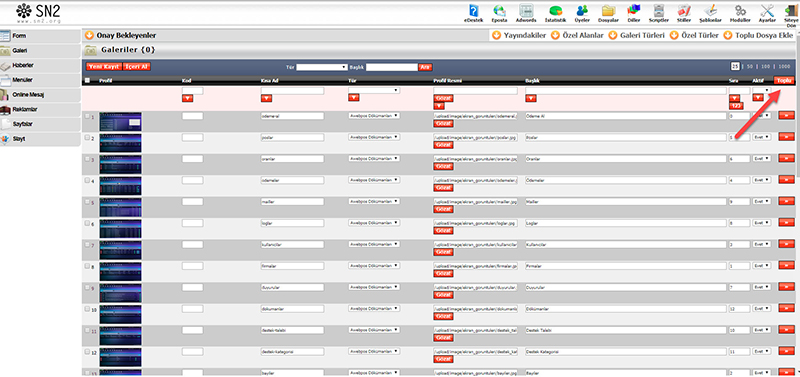
Task: Open the Aktif dropdown for the Loglar row
Action: click(x=762, y=223)
